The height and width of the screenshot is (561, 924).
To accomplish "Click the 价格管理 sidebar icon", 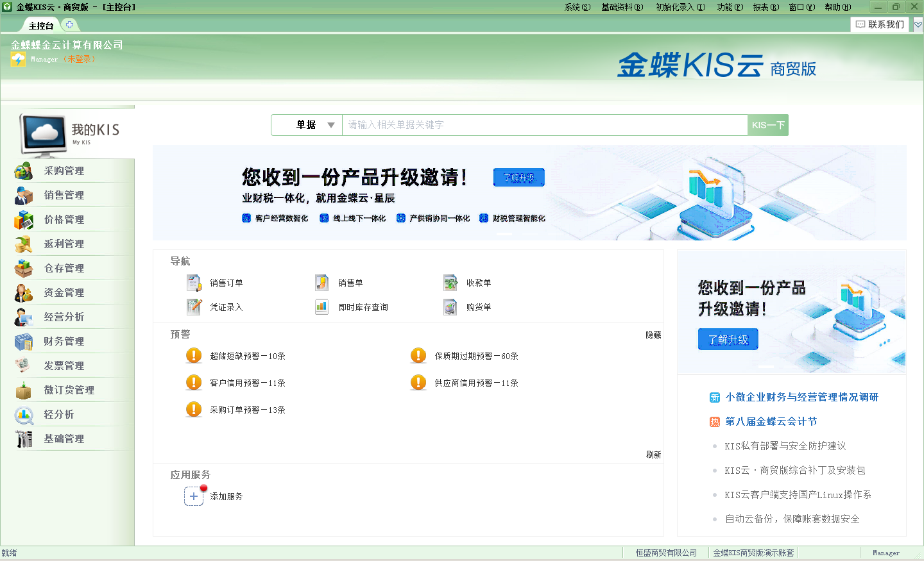I will (24, 219).
